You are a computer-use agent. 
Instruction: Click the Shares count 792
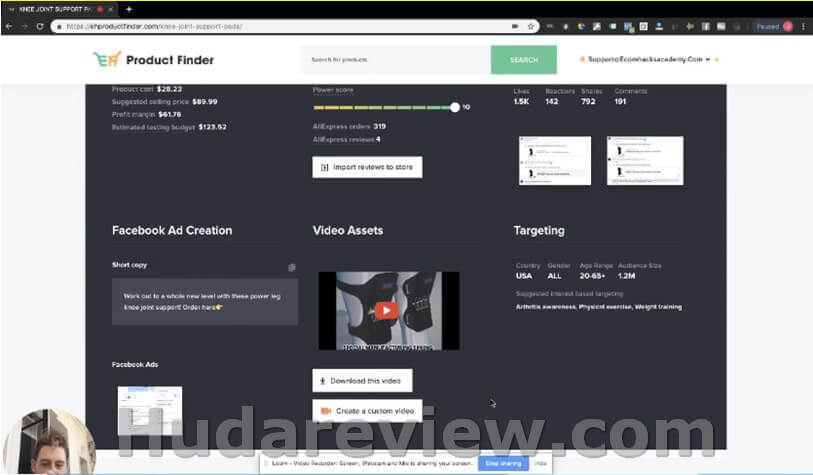[588, 101]
